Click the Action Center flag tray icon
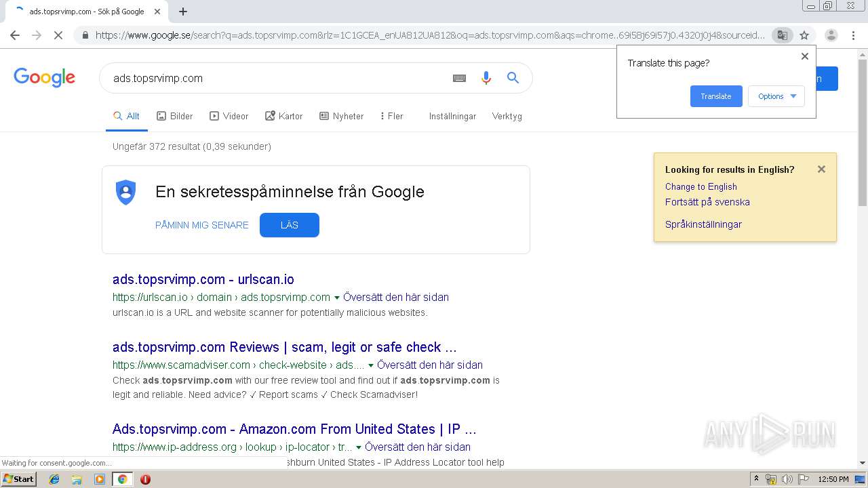 coord(802,479)
